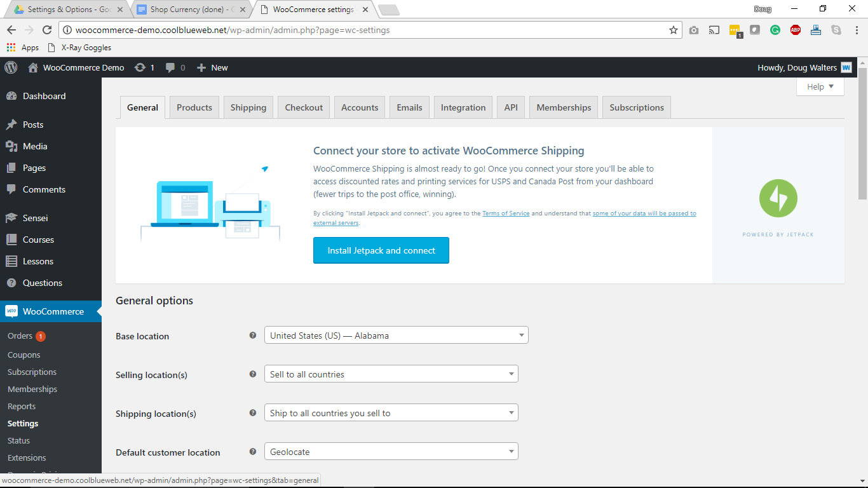Open the Grammarly extension icon
Viewport: 868px width, 488px height.
coord(775,30)
